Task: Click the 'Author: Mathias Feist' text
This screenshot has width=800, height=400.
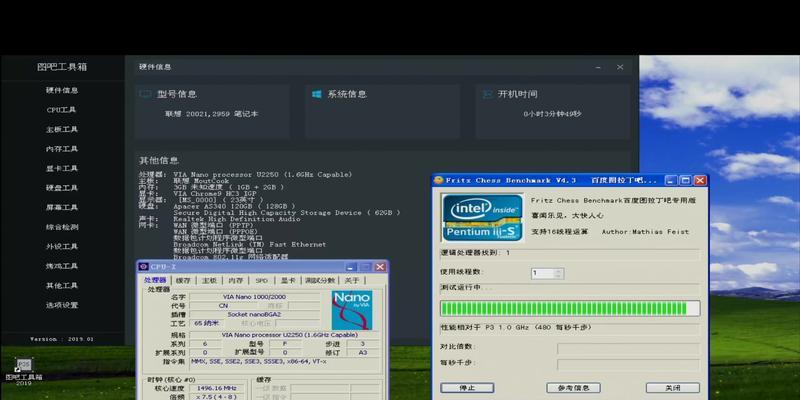Action: pyautogui.click(x=645, y=232)
